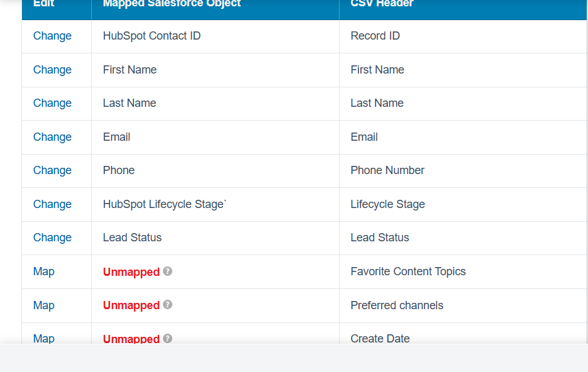Screen dimensions: 588x372
Task: Click help icon beside Unmapped for Favorite Content Topics
Action: [x=167, y=271]
